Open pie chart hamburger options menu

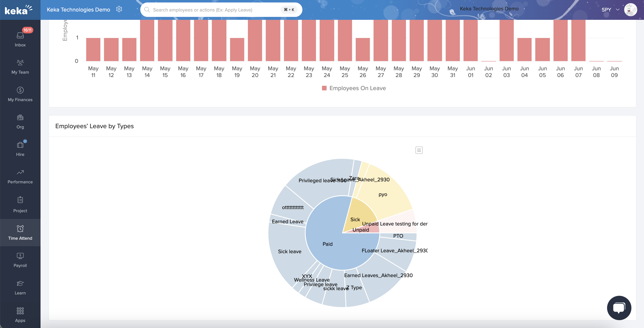click(419, 150)
